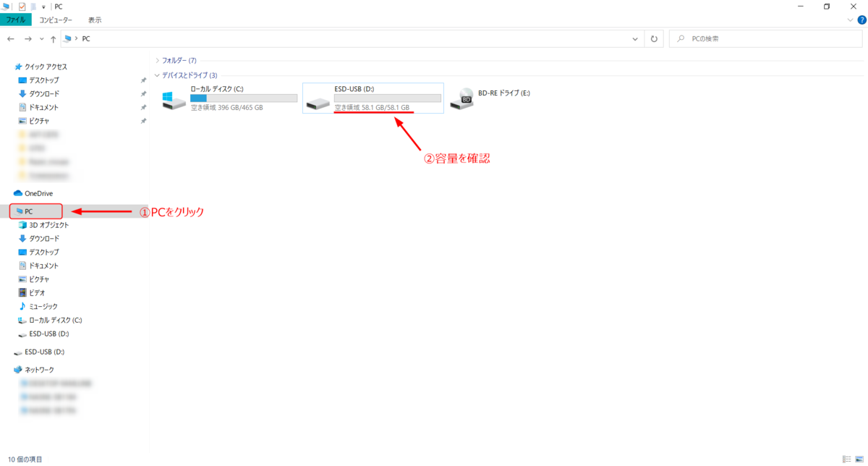Viewport: 868px width, 466px height.
Task: Click the Properties icon in quick access toolbar
Action: click(x=22, y=7)
